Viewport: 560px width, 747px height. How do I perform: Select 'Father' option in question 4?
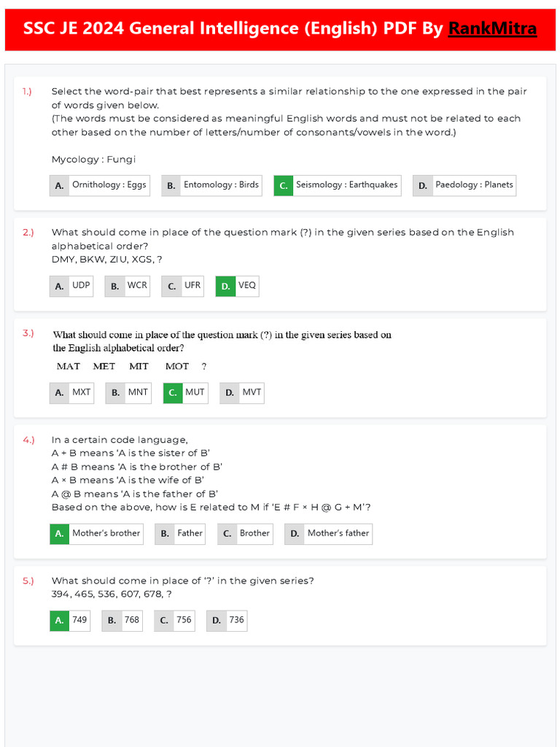point(180,533)
